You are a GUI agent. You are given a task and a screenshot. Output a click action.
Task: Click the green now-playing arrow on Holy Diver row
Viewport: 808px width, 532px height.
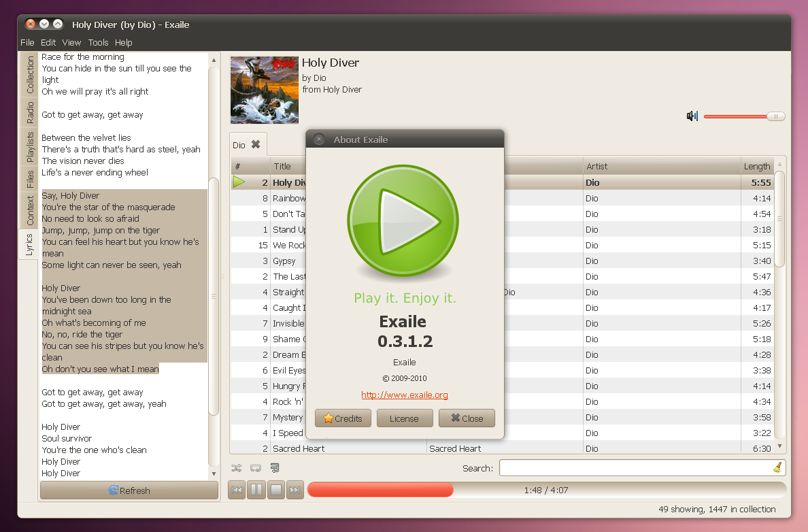tap(239, 182)
